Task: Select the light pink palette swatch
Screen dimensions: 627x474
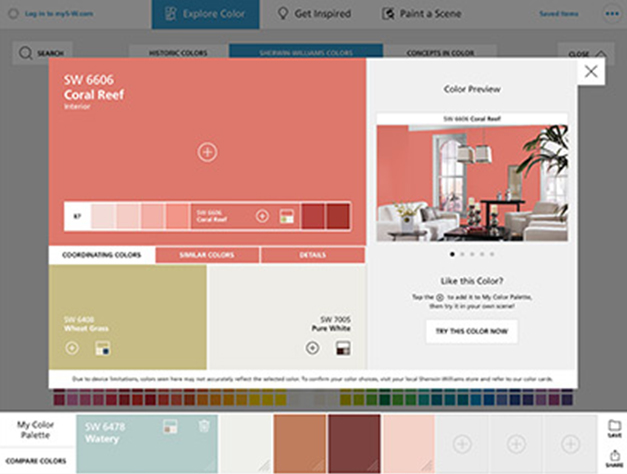Action: [409, 444]
